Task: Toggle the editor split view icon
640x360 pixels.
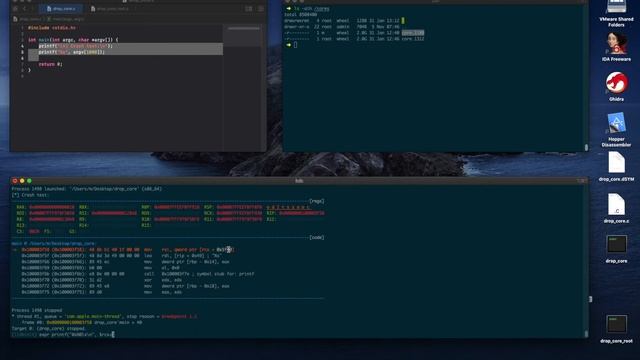Action: [x=249, y=9]
